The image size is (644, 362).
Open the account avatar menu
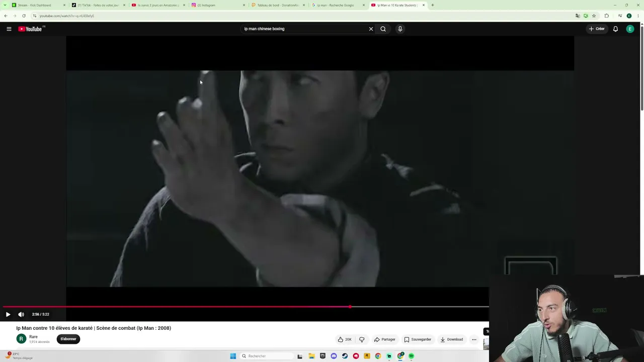click(630, 29)
